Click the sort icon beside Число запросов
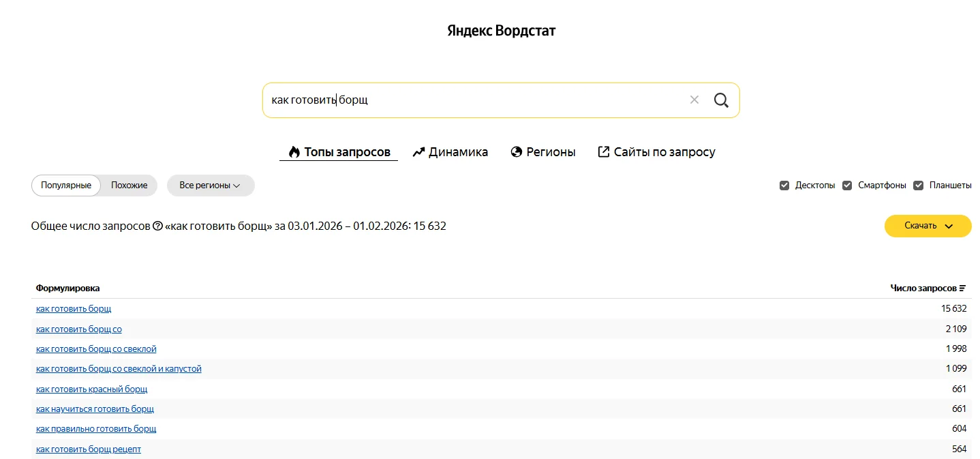Image resolution: width=980 pixels, height=459 pixels. pos(962,288)
